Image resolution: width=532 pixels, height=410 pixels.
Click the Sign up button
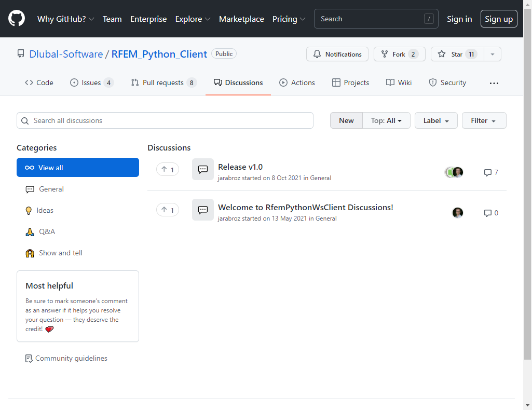click(x=499, y=19)
